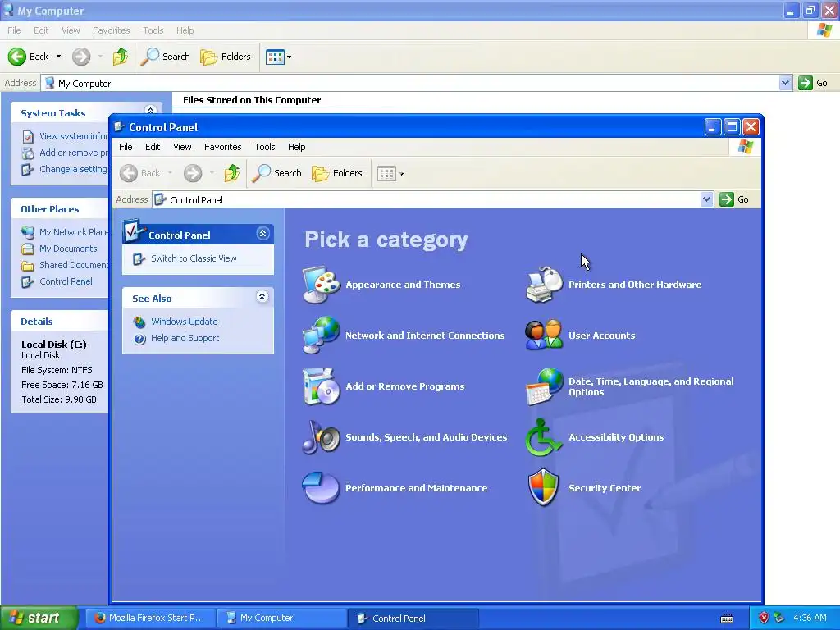Open Tools menu in Control Panel window

[x=265, y=147]
